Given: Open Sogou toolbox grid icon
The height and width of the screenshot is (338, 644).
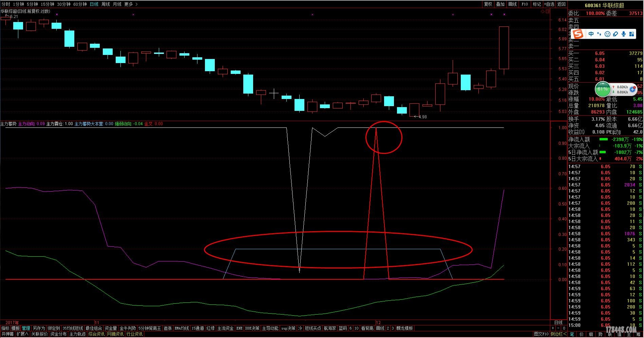Looking at the screenshot, I should [x=632, y=34].
